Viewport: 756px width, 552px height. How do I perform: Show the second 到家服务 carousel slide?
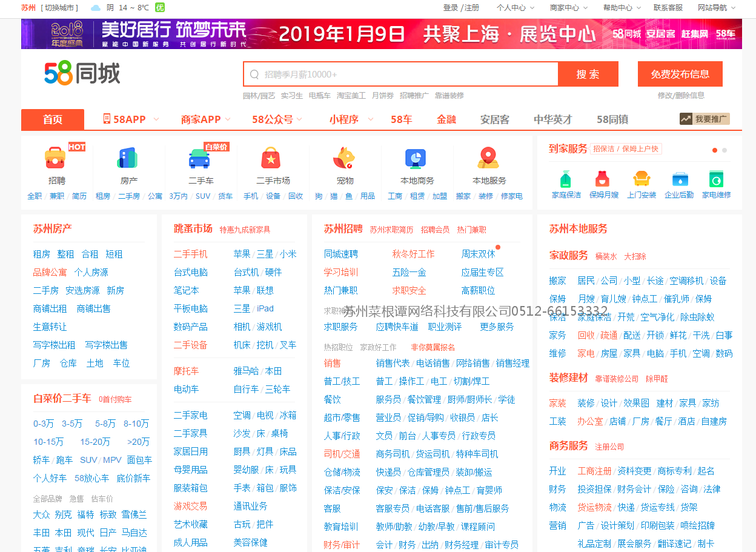(724, 150)
